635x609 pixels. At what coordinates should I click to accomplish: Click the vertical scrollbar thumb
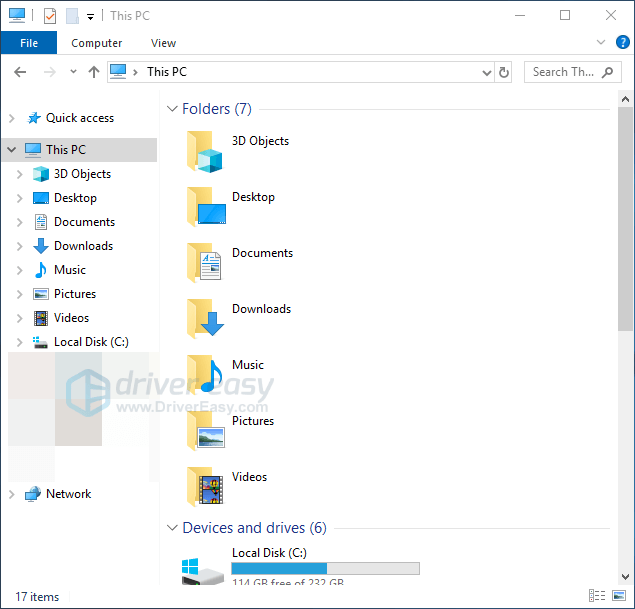click(x=625, y=219)
